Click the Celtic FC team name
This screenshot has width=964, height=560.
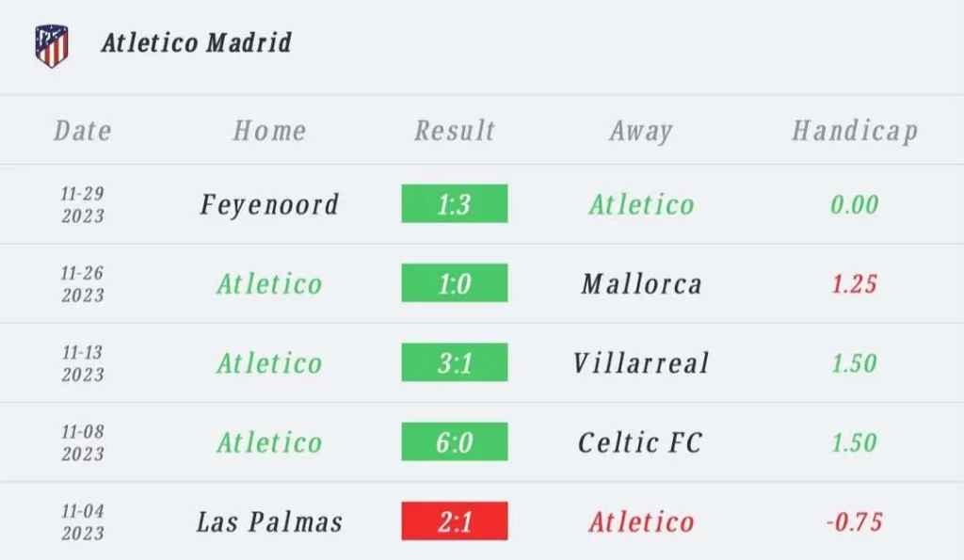point(640,442)
